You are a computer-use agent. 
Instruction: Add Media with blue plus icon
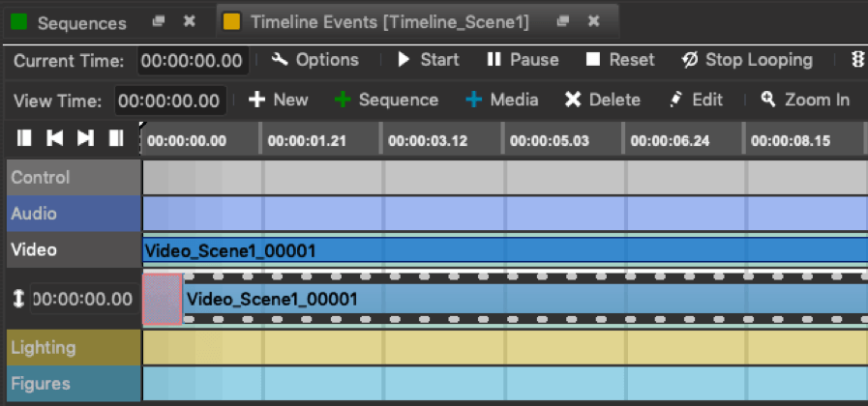[502, 101]
